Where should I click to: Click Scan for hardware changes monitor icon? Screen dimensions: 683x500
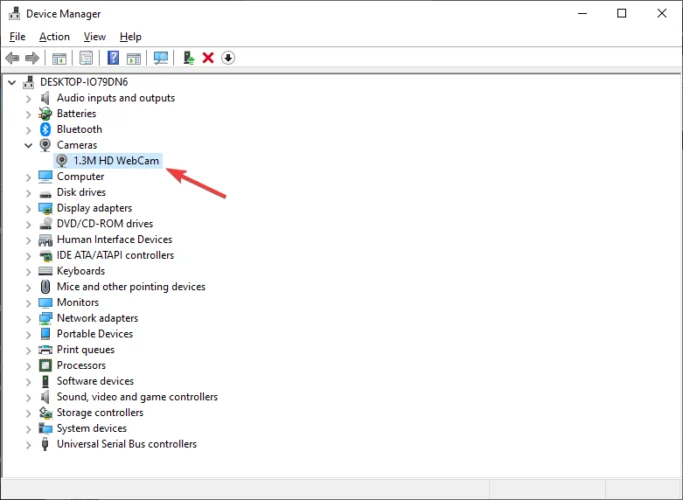pyautogui.click(x=160, y=58)
